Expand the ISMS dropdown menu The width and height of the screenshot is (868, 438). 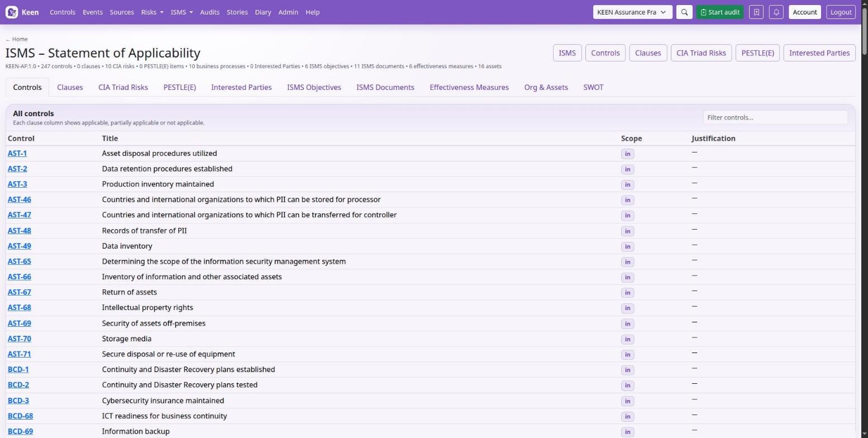[182, 12]
